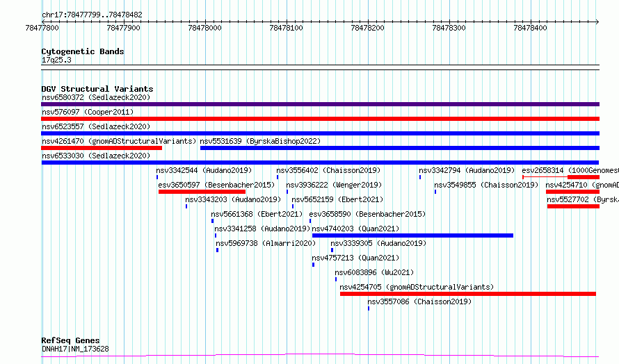Click ruler position 78478200

point(367,28)
